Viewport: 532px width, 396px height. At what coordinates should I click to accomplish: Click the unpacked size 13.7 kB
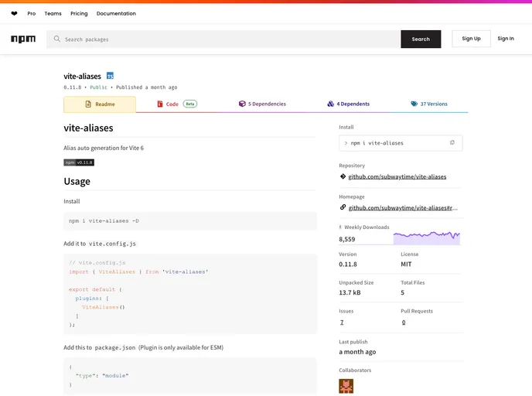click(x=350, y=292)
